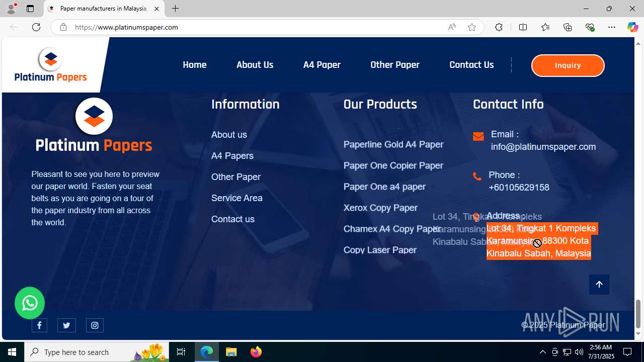Open Copilot sidebar
The height and width of the screenshot is (362, 644).
632,27
